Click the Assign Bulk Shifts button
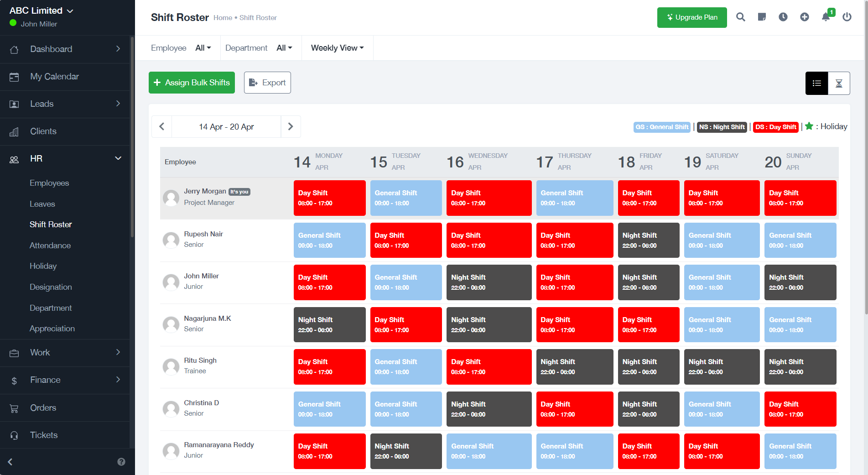The image size is (868, 475). click(192, 83)
